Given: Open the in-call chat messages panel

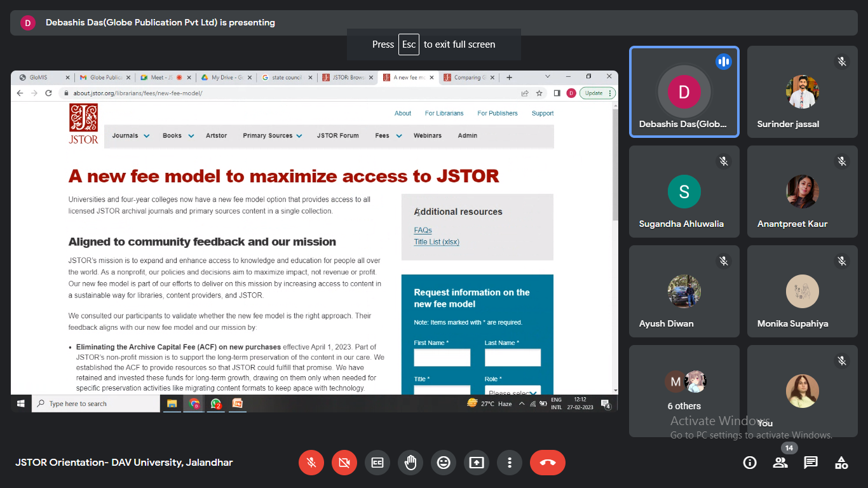Looking at the screenshot, I should coord(811,463).
